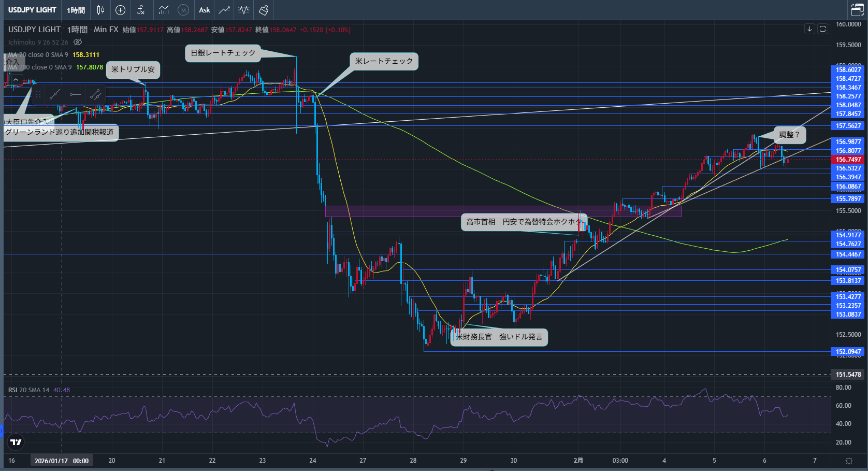Click the chart settings gear at bottom-right
This screenshot has width=868, height=471.
click(849, 460)
